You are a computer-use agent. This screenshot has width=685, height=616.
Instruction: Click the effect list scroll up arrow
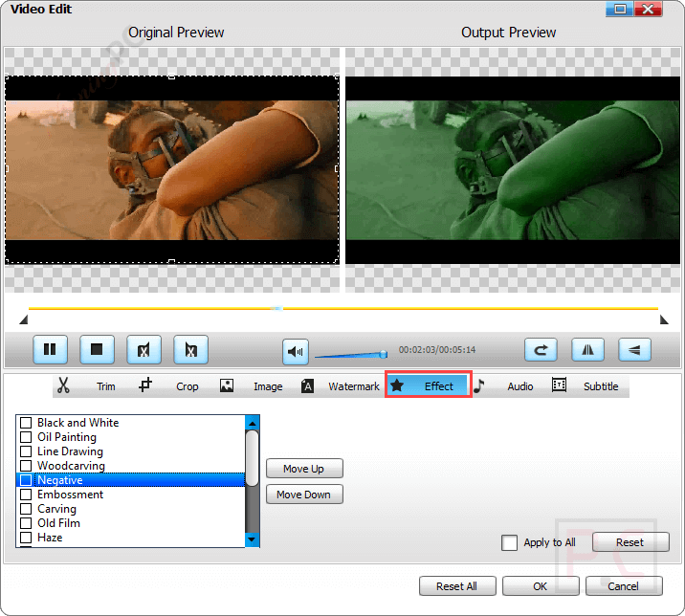click(x=252, y=423)
